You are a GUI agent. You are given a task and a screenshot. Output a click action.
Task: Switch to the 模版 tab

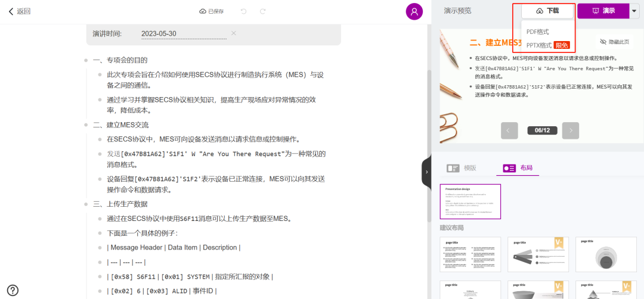point(462,169)
